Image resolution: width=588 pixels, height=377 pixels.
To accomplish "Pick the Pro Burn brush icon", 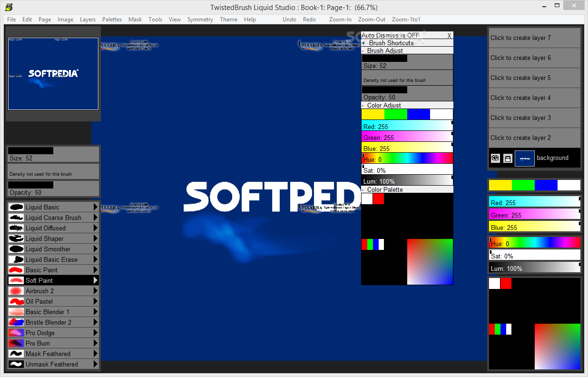I will [16, 343].
